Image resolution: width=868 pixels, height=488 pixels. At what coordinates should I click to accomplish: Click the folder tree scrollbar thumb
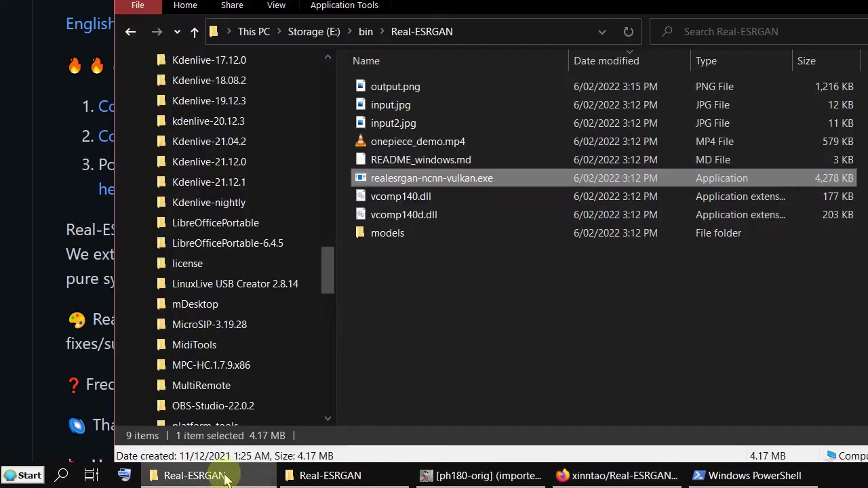[x=328, y=270]
